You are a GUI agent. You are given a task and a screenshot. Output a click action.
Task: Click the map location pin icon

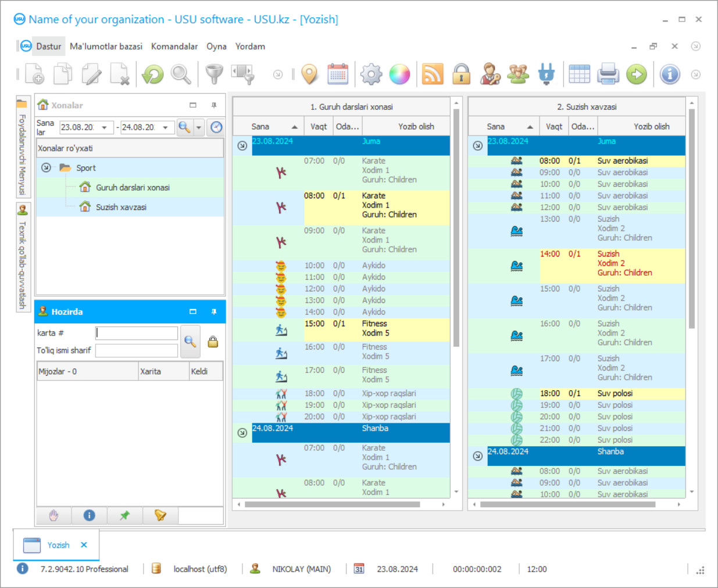310,74
